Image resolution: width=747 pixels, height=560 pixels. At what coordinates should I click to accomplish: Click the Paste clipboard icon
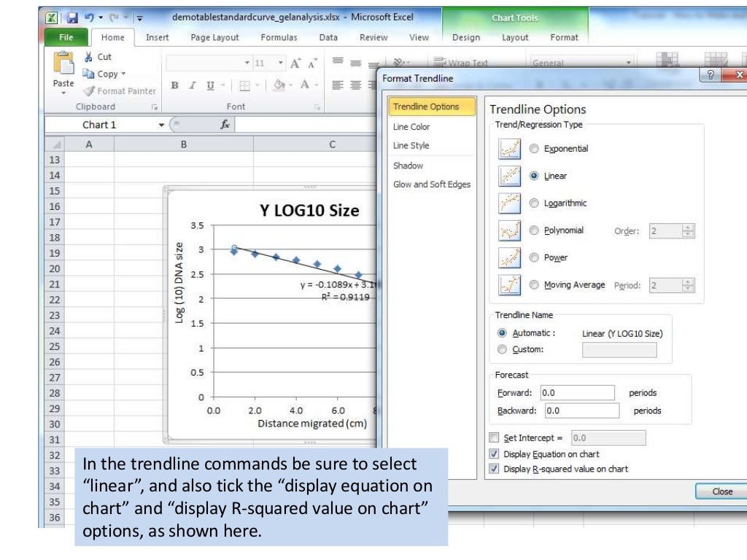pyautogui.click(x=63, y=63)
